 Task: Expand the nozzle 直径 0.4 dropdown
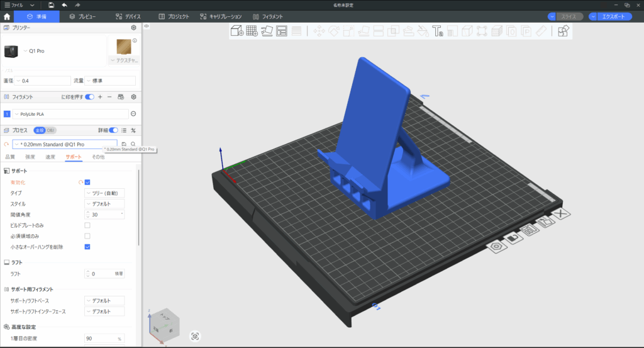coord(42,81)
